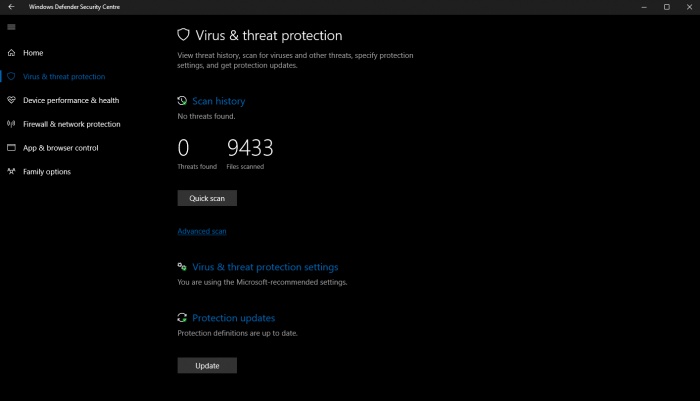This screenshot has width=700, height=401.
Task: Select Virus & threat protection in sidebar
Action: coord(63,77)
